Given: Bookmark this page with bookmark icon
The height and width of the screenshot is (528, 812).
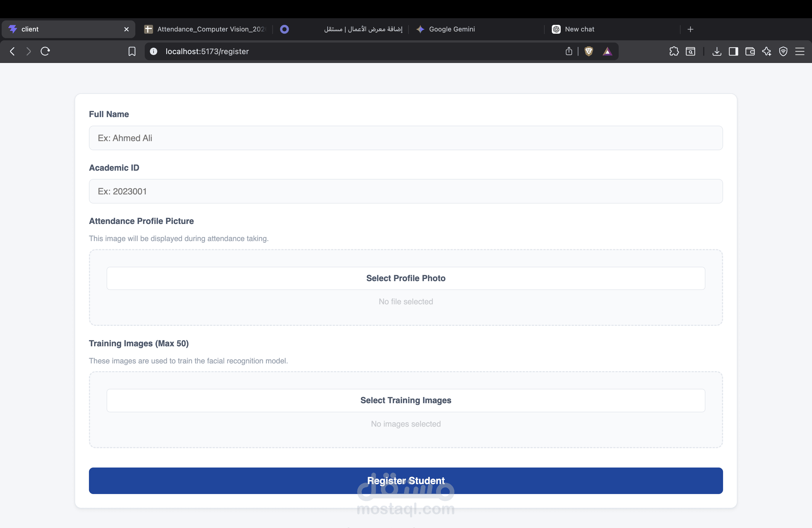Looking at the screenshot, I should 132,51.
